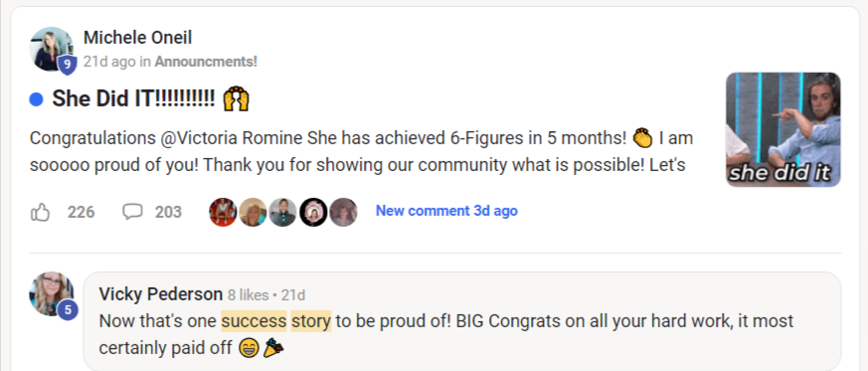Image resolution: width=868 pixels, height=371 pixels.
Task: Click the 226 likes count
Action: click(x=81, y=212)
